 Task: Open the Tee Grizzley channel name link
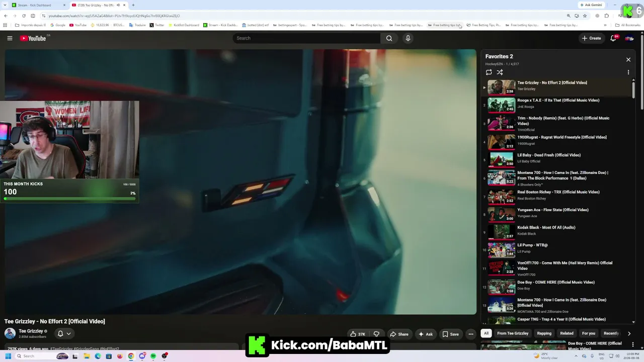click(x=31, y=331)
